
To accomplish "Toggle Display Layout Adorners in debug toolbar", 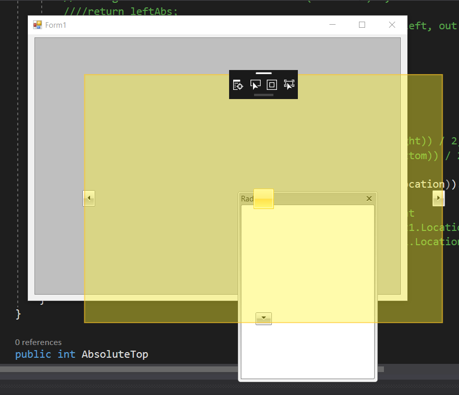I will pos(272,85).
